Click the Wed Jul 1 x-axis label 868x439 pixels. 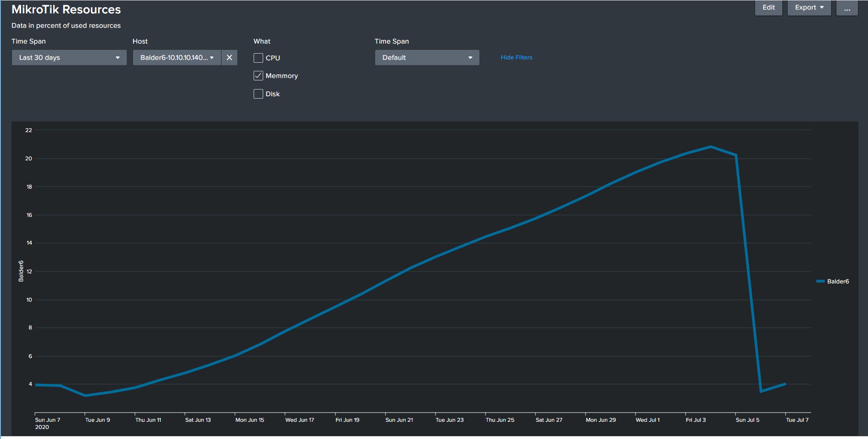[x=648, y=420]
